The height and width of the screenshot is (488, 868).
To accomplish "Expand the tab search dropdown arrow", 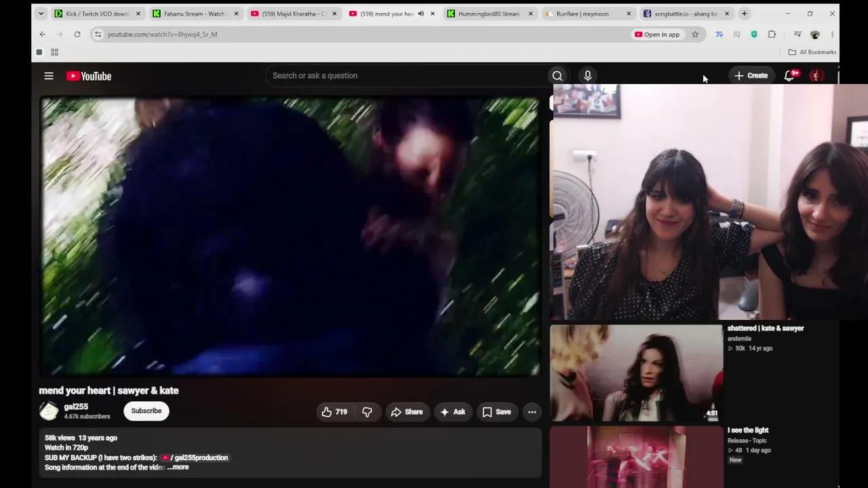I will (x=41, y=14).
